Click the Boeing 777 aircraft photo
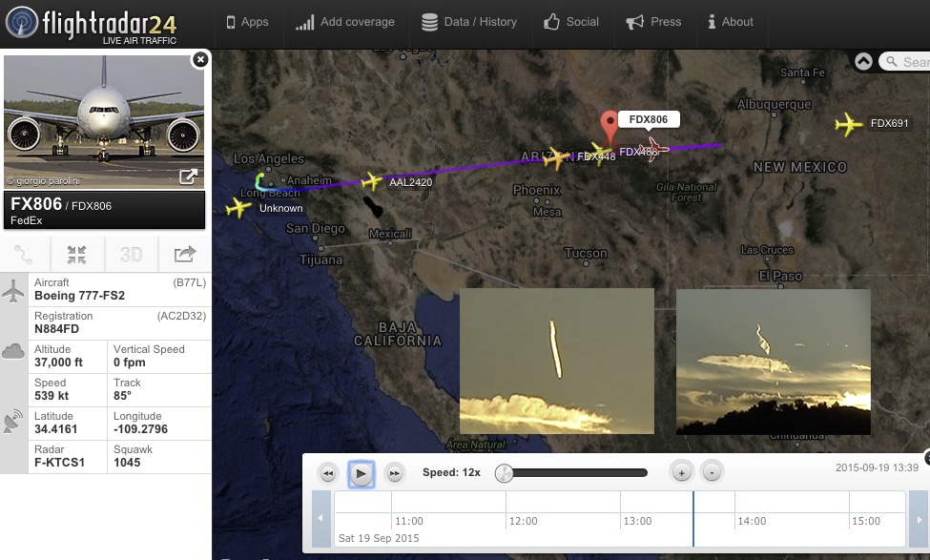Viewport: 930px width, 560px height. 104,121
